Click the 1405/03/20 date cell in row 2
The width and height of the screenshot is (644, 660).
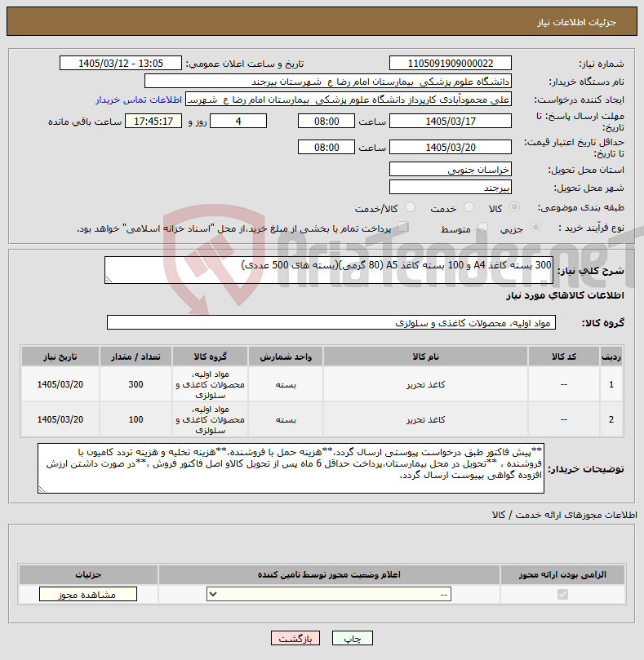coord(60,419)
